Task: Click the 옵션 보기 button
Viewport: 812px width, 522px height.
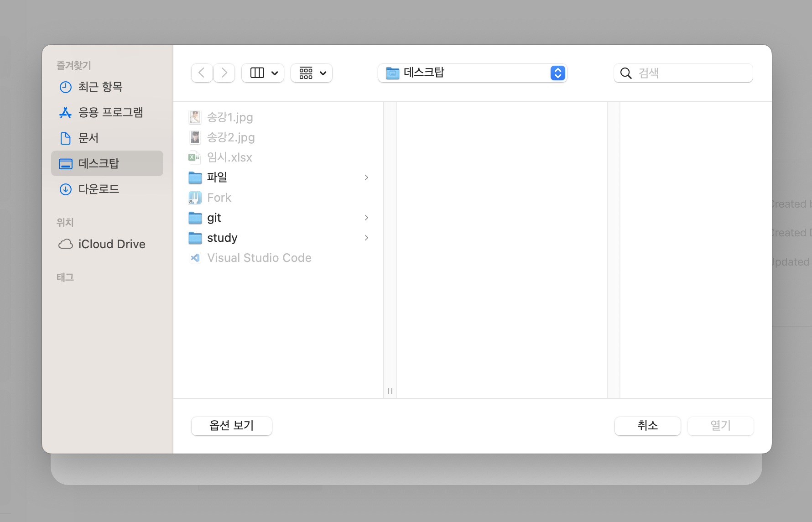Action: (231, 426)
